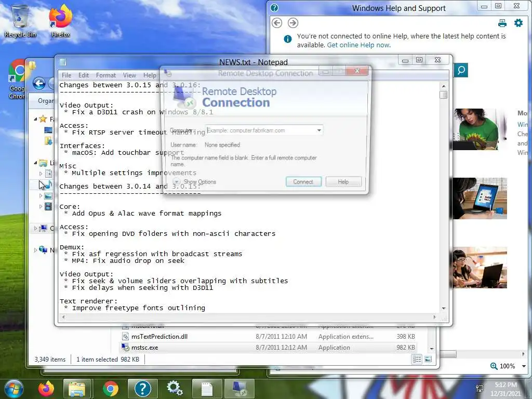
Task: Switch to Remote Desktop taskbar button
Action: pyautogui.click(x=240, y=389)
